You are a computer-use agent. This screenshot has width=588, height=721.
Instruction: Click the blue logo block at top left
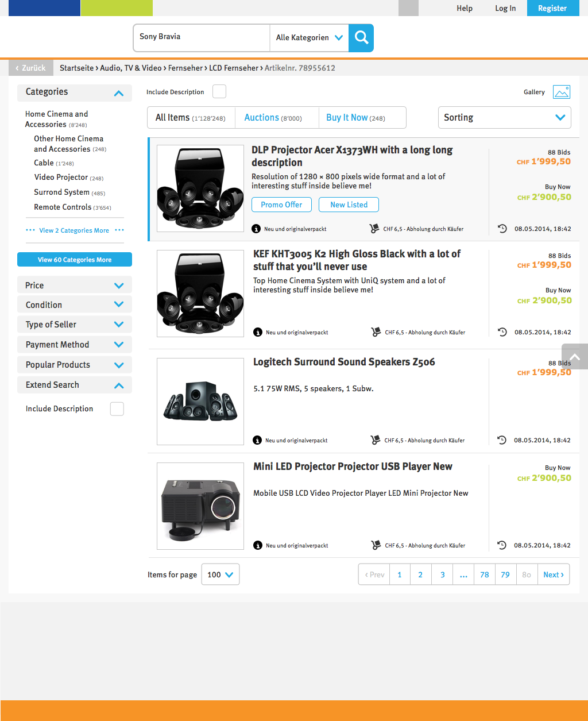tap(44, 8)
